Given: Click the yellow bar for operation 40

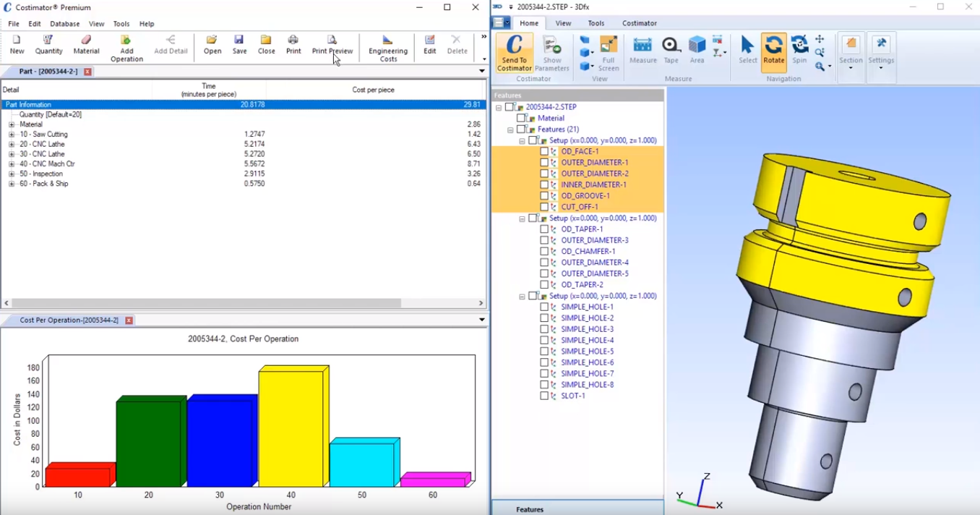Looking at the screenshot, I should click(x=293, y=427).
